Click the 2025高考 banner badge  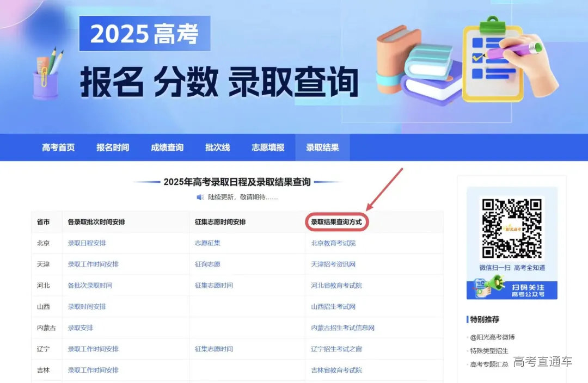point(144,34)
